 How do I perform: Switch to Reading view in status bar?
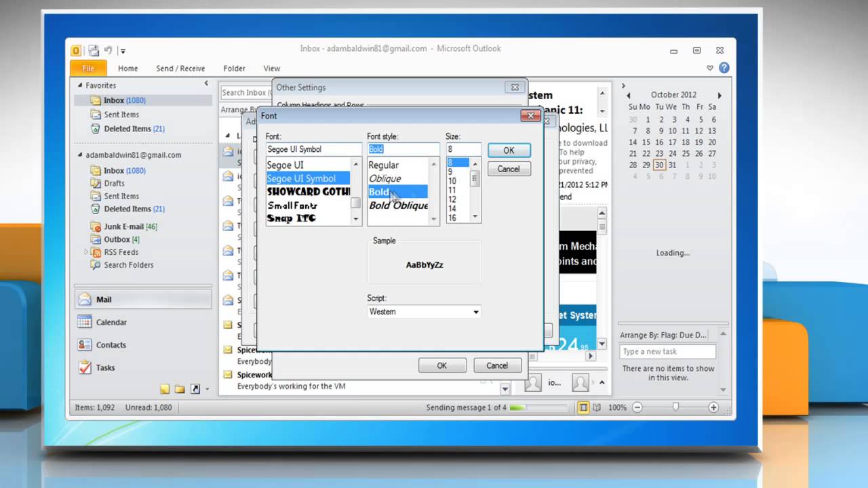pos(597,407)
